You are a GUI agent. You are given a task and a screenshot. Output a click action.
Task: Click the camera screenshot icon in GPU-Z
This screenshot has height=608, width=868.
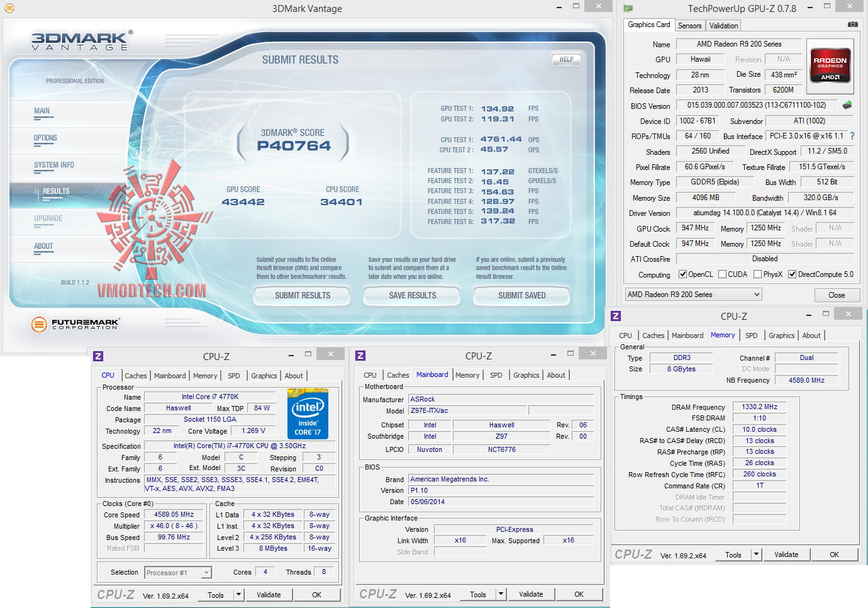pos(852,25)
